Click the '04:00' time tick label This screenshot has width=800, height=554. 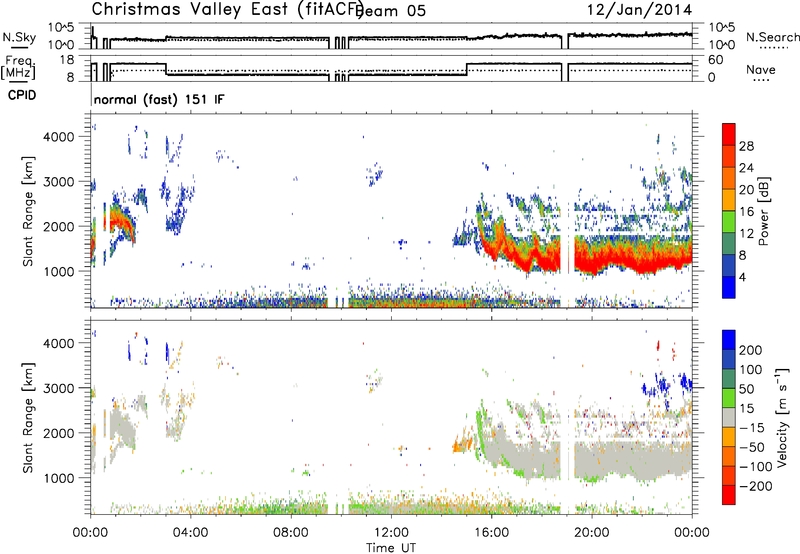click(191, 533)
